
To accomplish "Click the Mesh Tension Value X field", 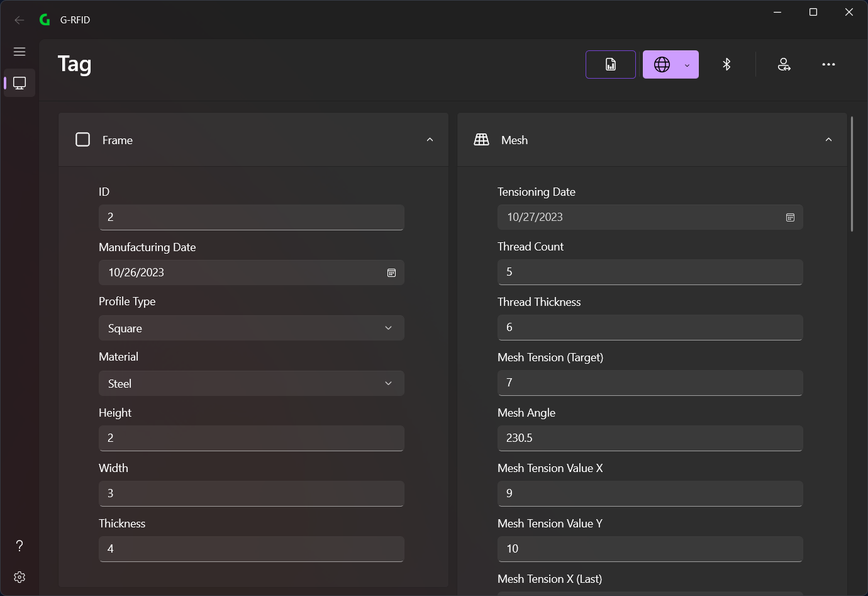I will (650, 493).
